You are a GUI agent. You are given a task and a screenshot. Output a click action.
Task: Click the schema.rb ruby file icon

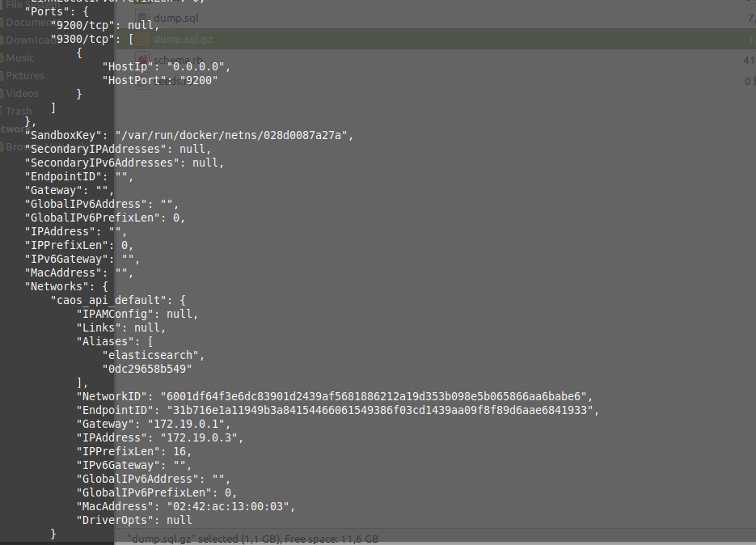141,61
